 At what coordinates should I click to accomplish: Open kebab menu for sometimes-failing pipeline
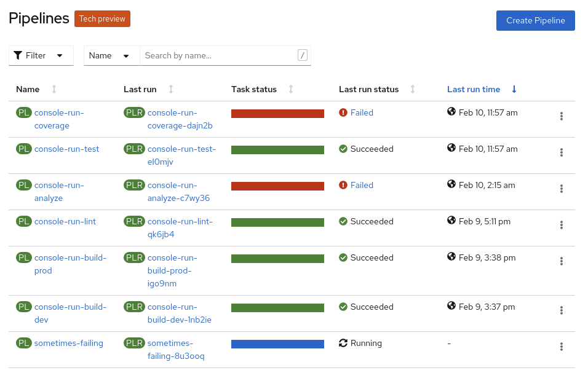coord(561,347)
